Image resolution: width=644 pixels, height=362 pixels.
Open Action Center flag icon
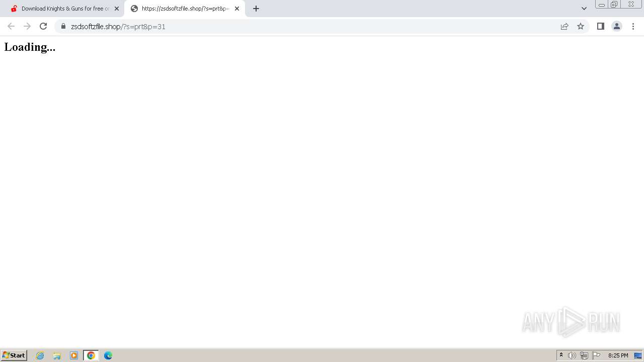point(596,355)
